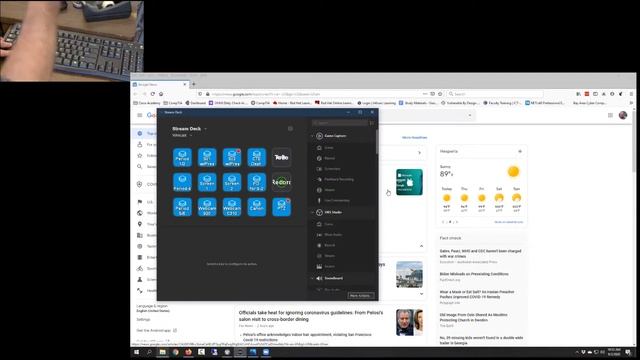This screenshot has height=360, width=640.
Task: Open a new browser tab
Action: [193, 84]
